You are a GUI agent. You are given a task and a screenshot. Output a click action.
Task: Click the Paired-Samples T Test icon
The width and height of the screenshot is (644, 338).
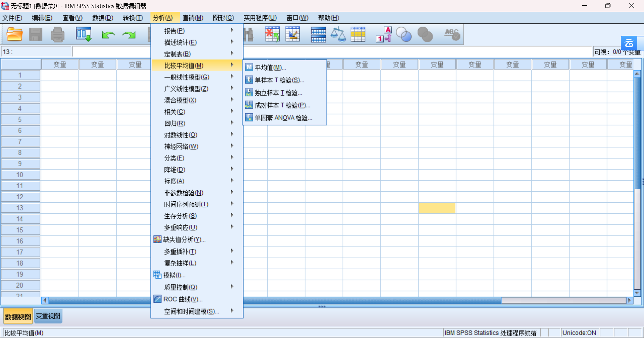(x=249, y=105)
